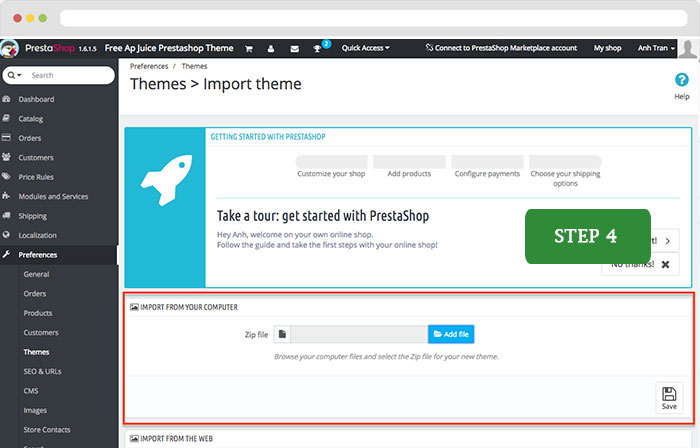Click Connect to PrestaShop Marketplace account
This screenshot has width=700, height=448.
(x=500, y=48)
